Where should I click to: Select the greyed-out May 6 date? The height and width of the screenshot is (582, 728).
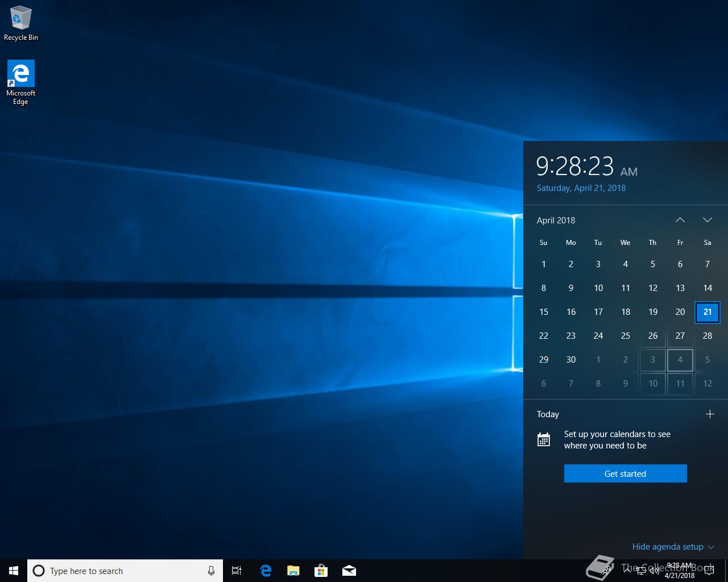(x=544, y=384)
